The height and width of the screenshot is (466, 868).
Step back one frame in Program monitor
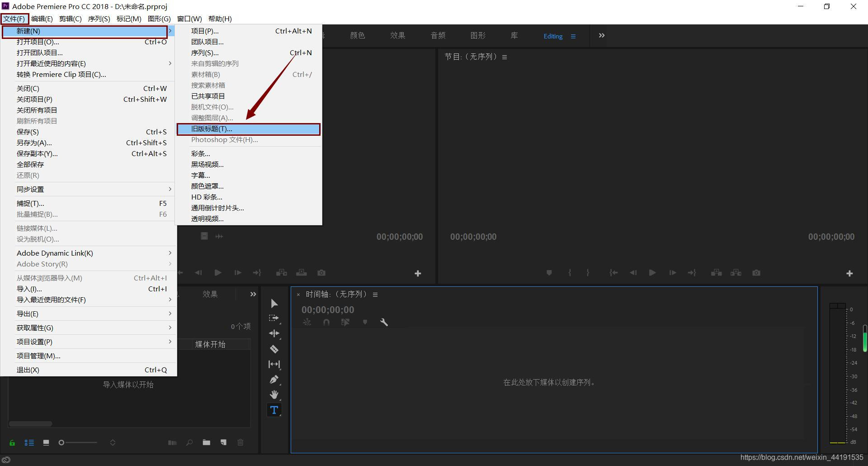point(633,273)
